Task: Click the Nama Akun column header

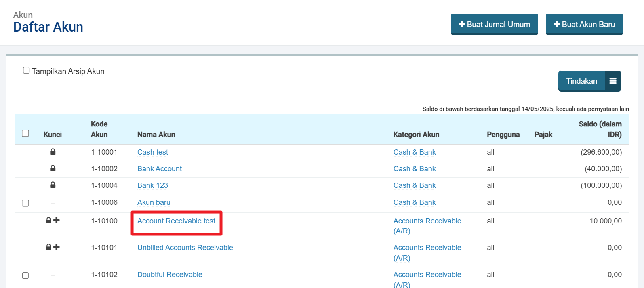Action: (x=156, y=135)
